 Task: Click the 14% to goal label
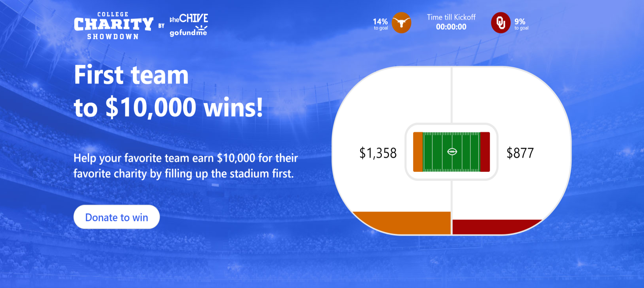point(381,24)
